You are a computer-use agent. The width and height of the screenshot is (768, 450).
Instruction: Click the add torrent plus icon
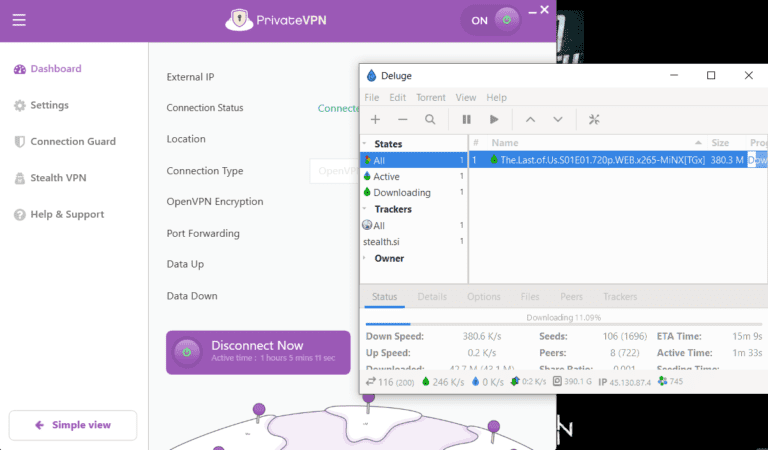pos(375,120)
